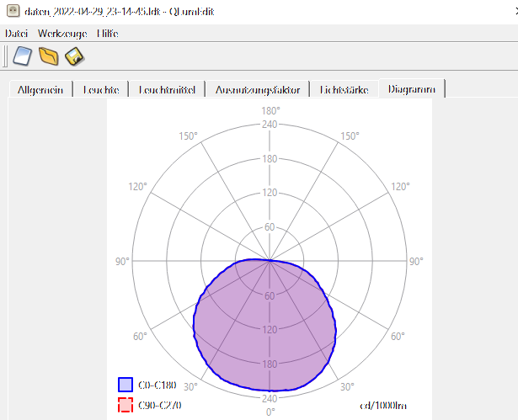The width and height of the screenshot is (518, 420).
Task: Switch to the Allgemein tab
Action: tap(40, 89)
